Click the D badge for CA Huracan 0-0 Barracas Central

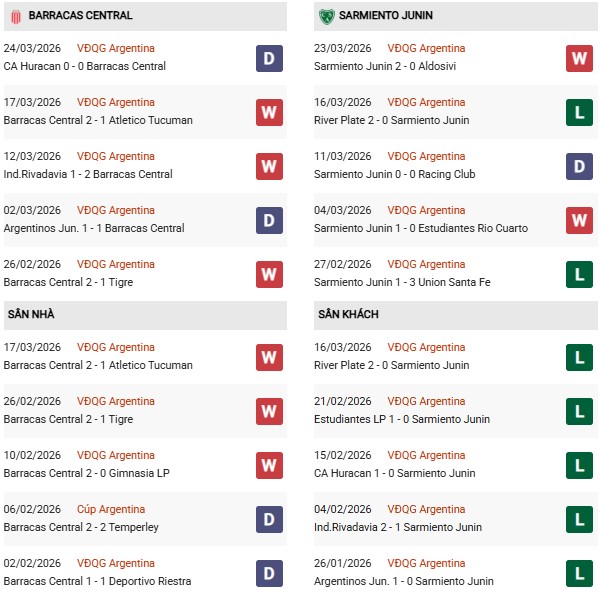[x=269, y=58]
